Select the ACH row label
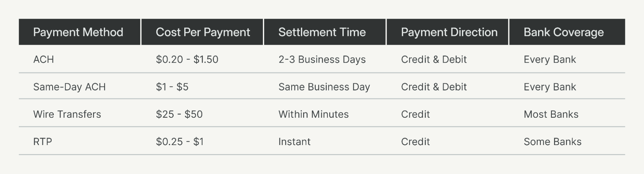Image resolution: width=644 pixels, height=174 pixels. click(43, 60)
